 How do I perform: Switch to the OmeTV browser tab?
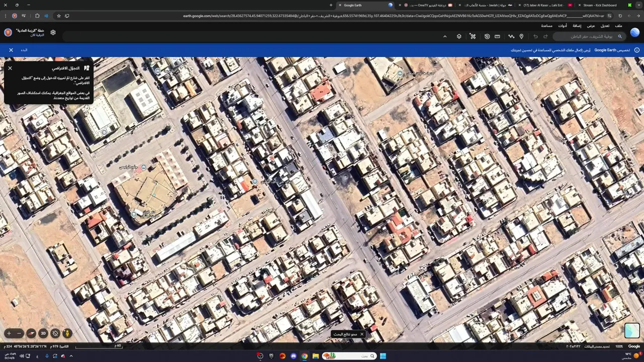point(425,5)
